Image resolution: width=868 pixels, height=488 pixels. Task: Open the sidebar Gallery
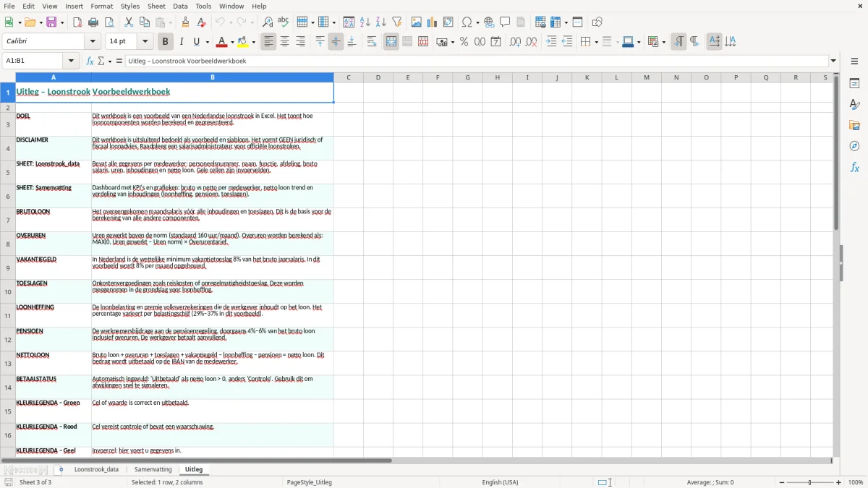point(854,126)
